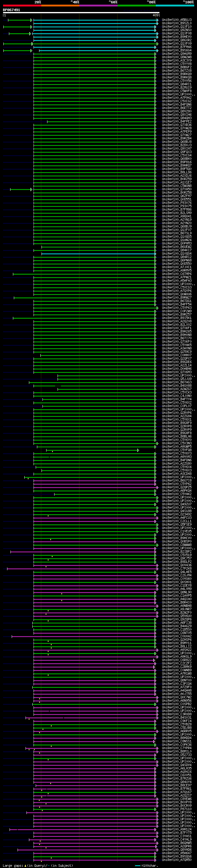Click the hit label UniRef100_B9HCV0

point(177,538)
